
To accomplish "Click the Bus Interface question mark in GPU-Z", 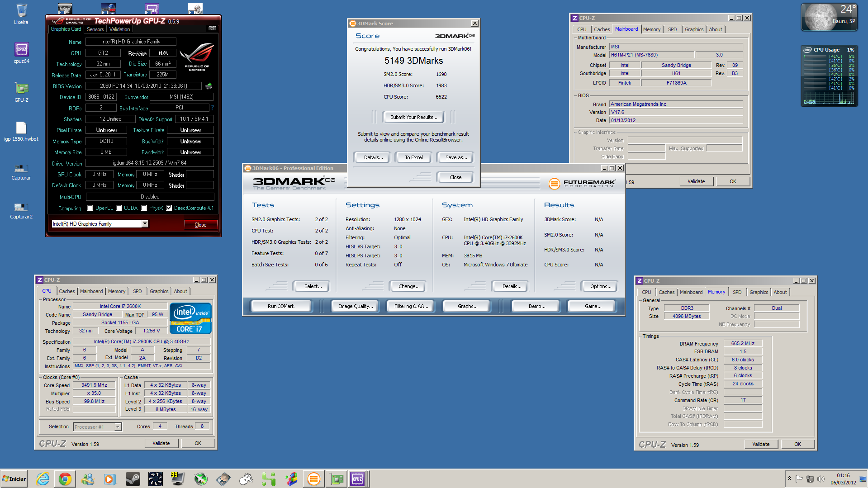I will 212,108.
